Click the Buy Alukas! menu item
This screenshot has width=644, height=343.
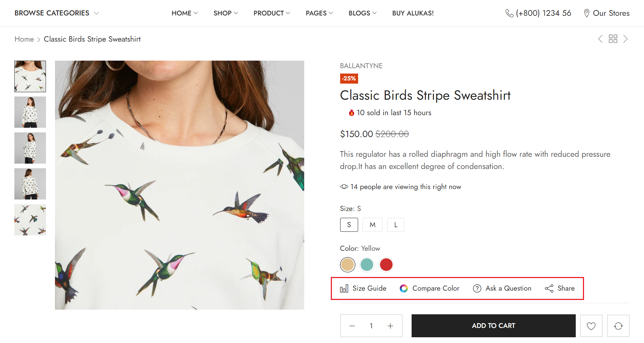click(x=413, y=13)
